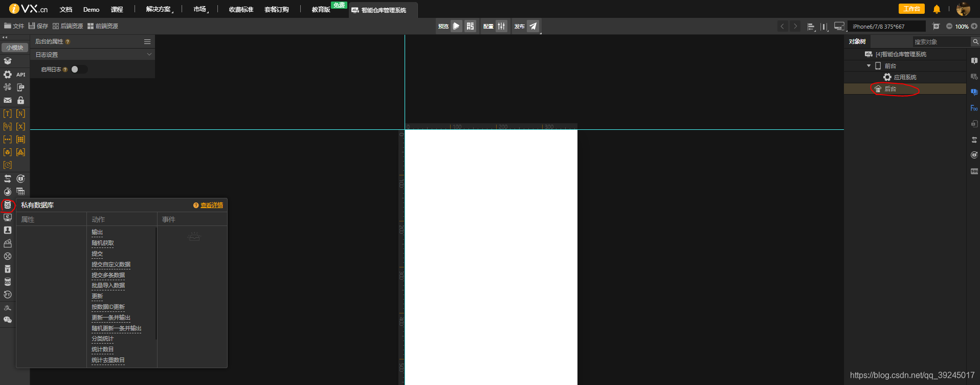Screen dimensions: 980x385
Task: Open the 收费标准 menu item
Action: coord(241,10)
